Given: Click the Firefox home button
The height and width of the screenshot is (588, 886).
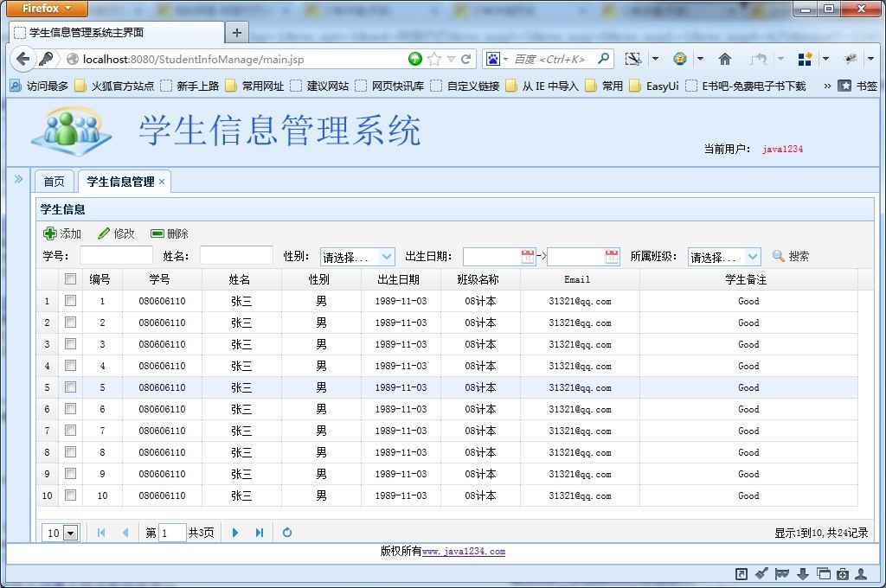Looking at the screenshot, I should pyautogui.click(x=724, y=59).
